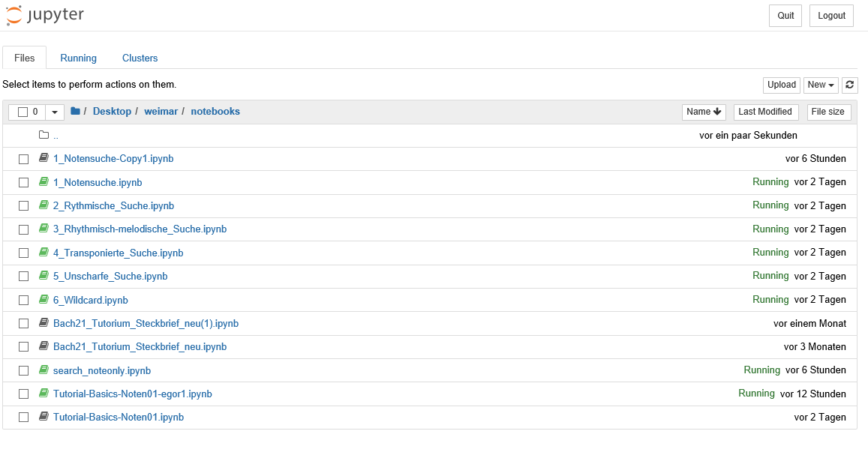This screenshot has width=868, height=464.
Task: Click the refresh notebook list icon
Action: [849, 85]
